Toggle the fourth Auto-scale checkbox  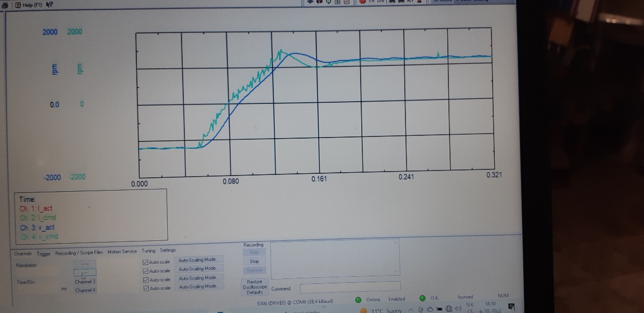click(146, 288)
